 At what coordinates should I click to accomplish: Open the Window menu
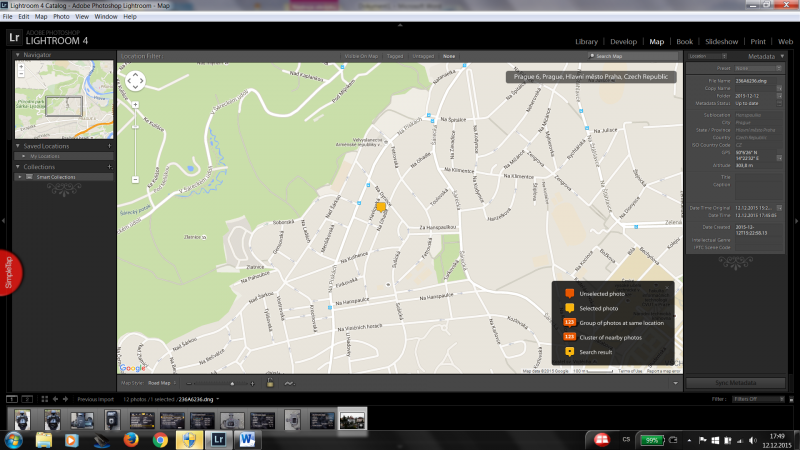(x=106, y=16)
